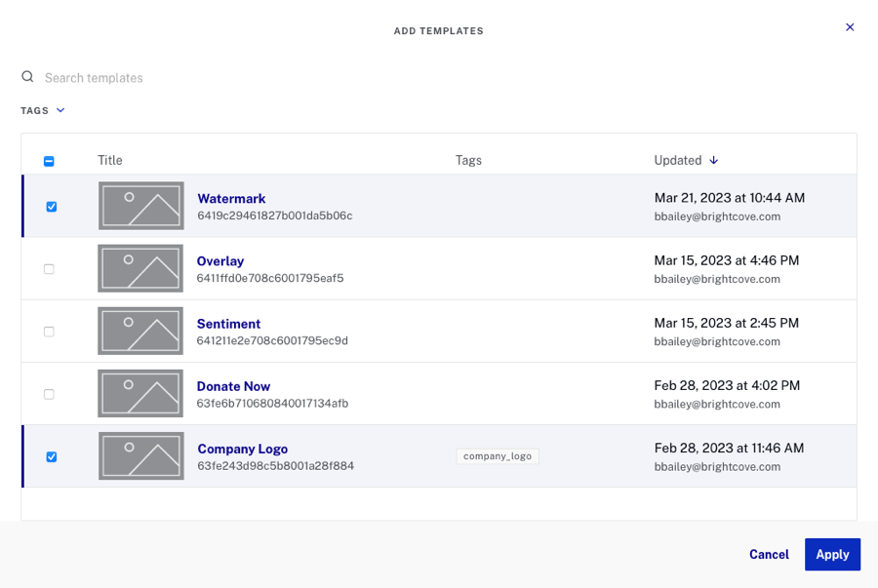
Task: Check the Sentiment template checkbox
Action: pos(49,332)
